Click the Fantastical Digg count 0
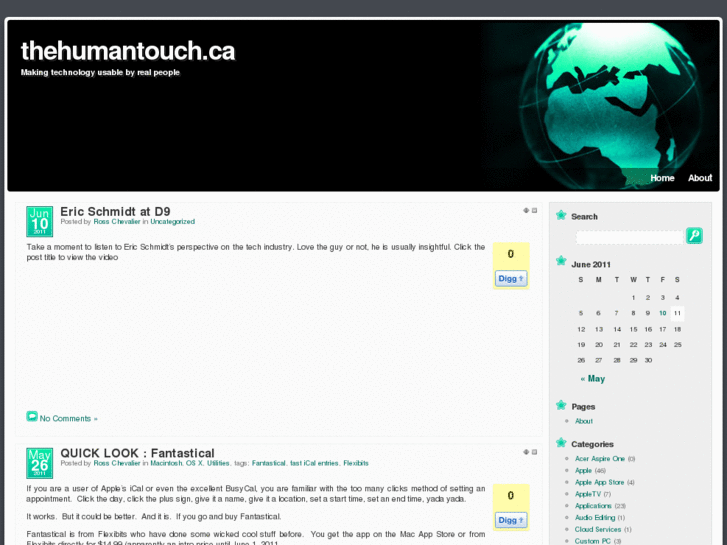Screen dimensions: 727x545 511,495
